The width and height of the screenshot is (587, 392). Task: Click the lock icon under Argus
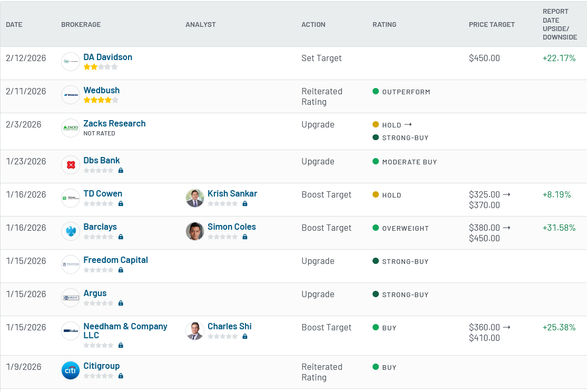tap(121, 303)
